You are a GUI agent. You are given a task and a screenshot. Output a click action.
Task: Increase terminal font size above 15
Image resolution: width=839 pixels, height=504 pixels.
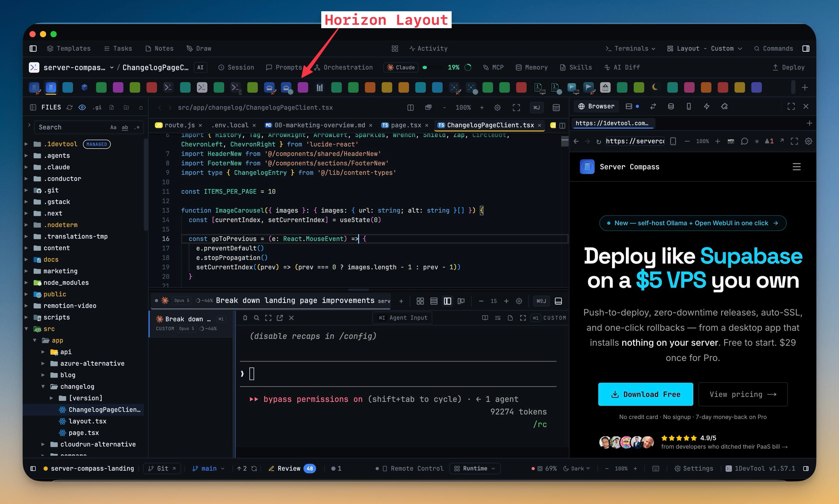[x=506, y=301]
